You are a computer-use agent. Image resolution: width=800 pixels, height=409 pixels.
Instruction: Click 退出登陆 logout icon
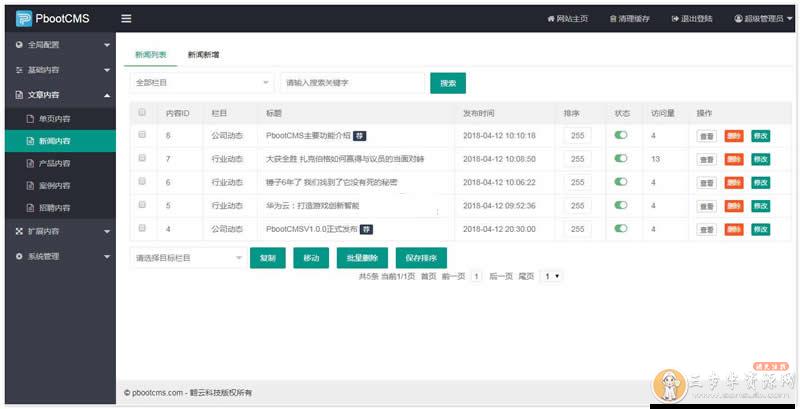point(675,19)
